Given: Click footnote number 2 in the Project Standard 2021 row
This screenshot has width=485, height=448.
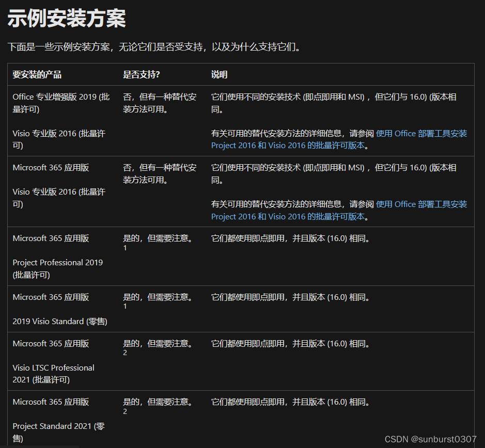Looking at the screenshot, I should pyautogui.click(x=125, y=411).
